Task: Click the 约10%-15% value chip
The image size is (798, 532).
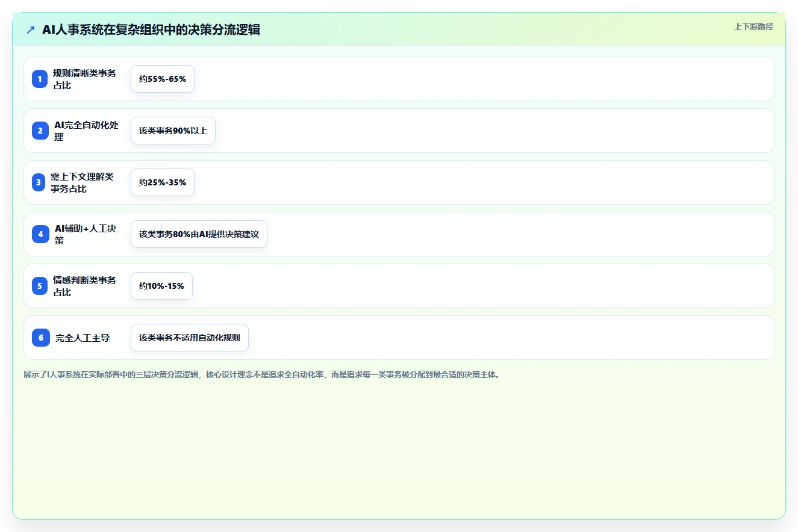Action: point(161,286)
